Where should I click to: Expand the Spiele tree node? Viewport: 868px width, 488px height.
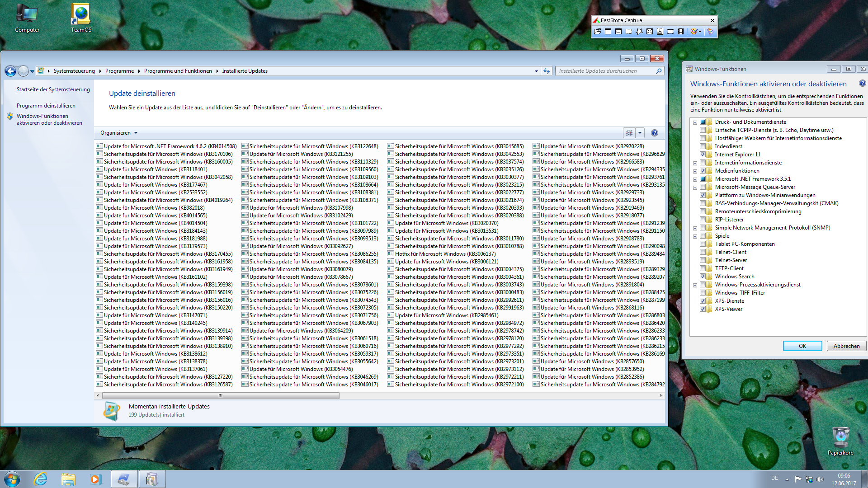(x=695, y=236)
